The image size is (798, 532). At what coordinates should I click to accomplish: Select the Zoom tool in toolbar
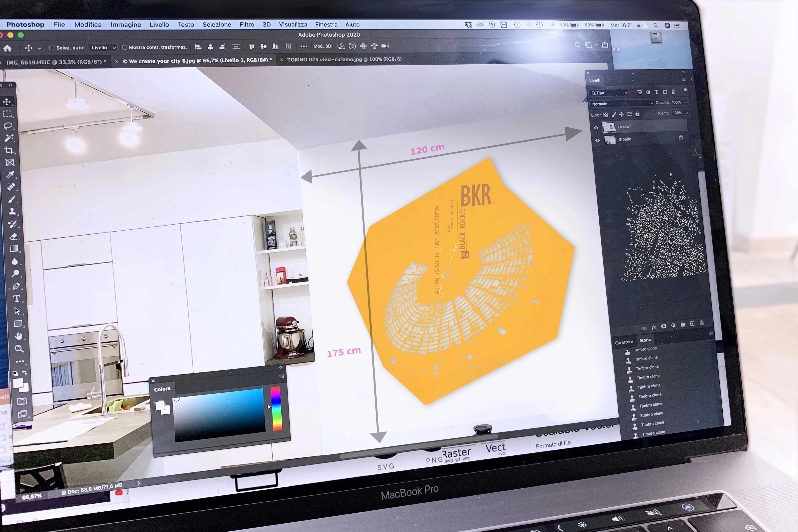click(19, 348)
